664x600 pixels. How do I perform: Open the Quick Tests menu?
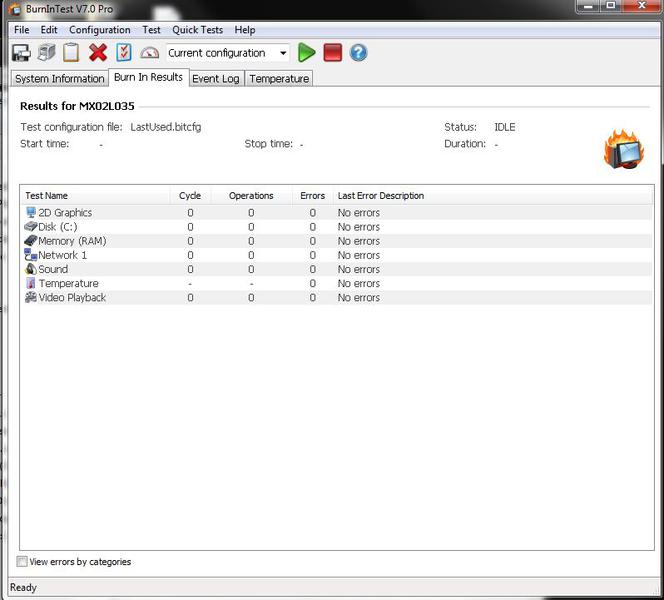(x=197, y=30)
